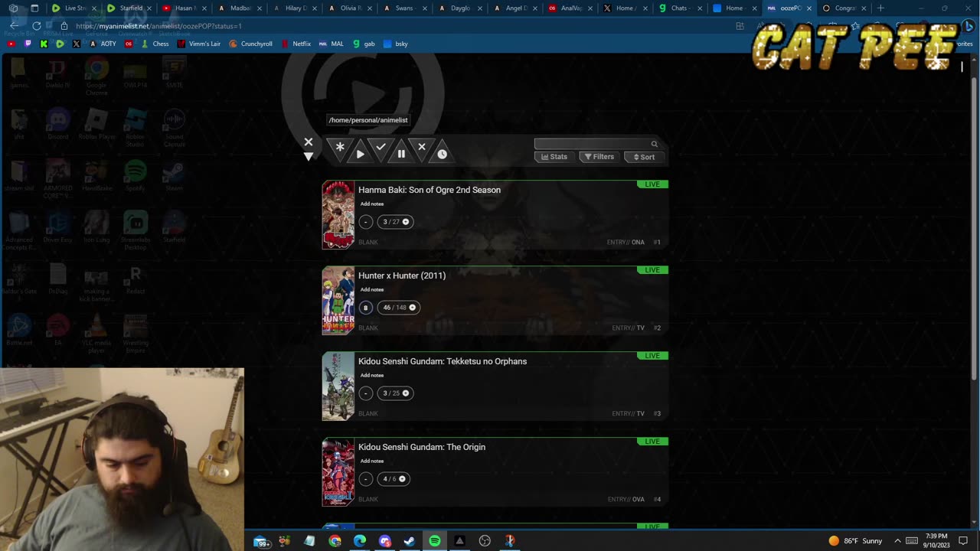This screenshot has height=551, width=980.
Task: Open the Stats panel
Action: 554,157
